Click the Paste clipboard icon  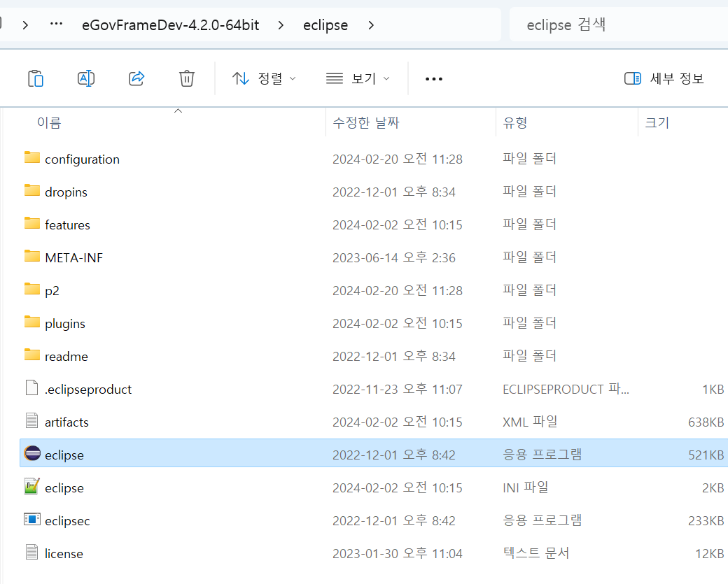click(x=36, y=78)
